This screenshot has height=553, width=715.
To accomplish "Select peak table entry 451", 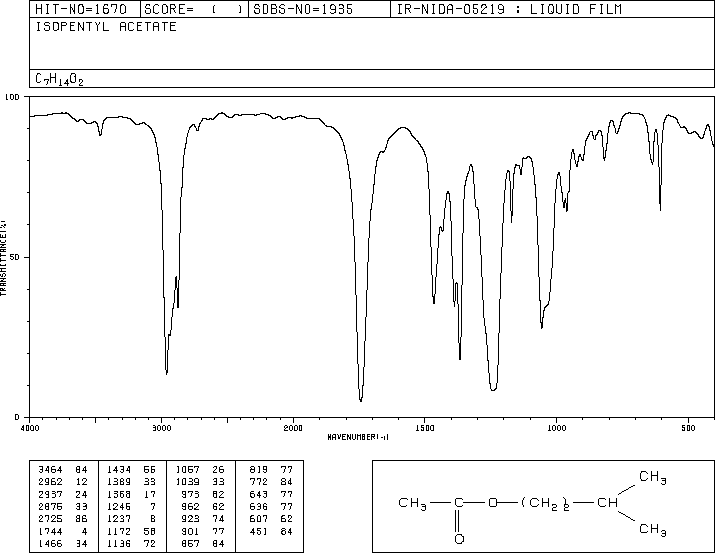I will click(x=271, y=531).
